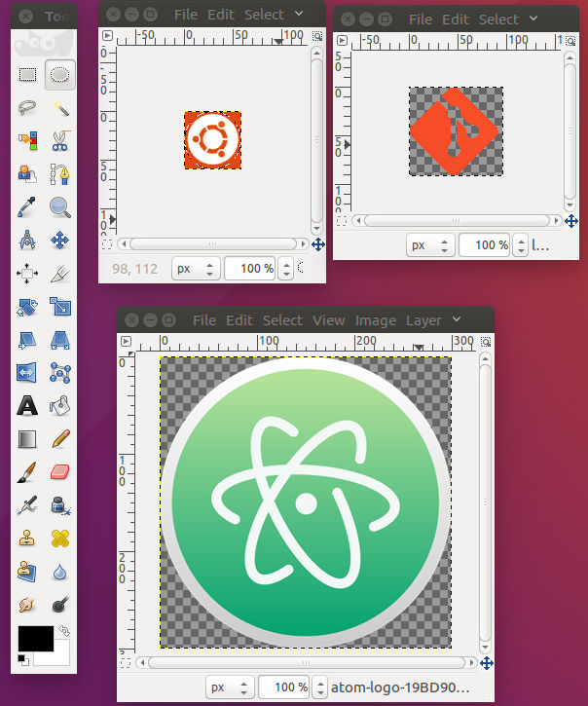The width and height of the screenshot is (588, 706).
Task: Choose the Crop tool
Action: point(60,274)
